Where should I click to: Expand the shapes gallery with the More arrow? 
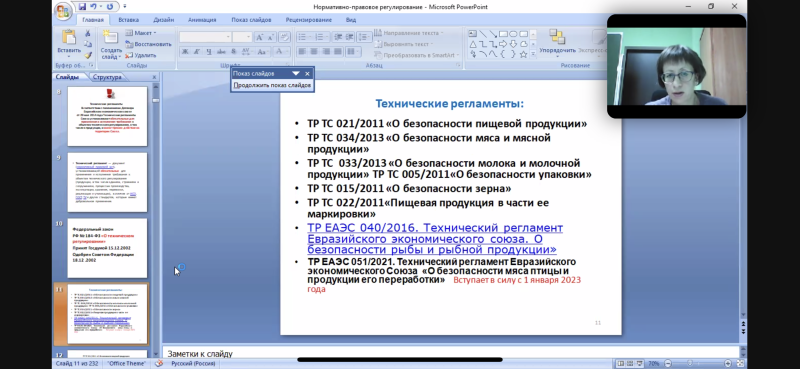point(533,55)
